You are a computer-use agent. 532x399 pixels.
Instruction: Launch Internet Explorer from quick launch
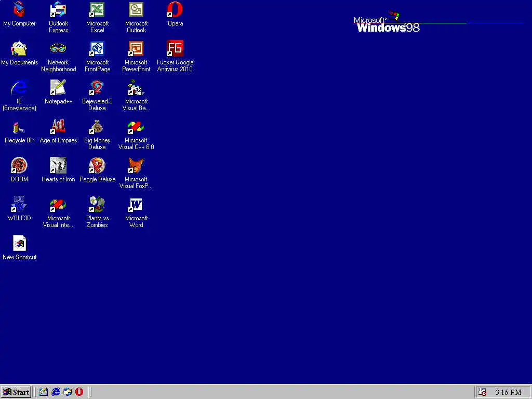pyautogui.click(x=56, y=392)
